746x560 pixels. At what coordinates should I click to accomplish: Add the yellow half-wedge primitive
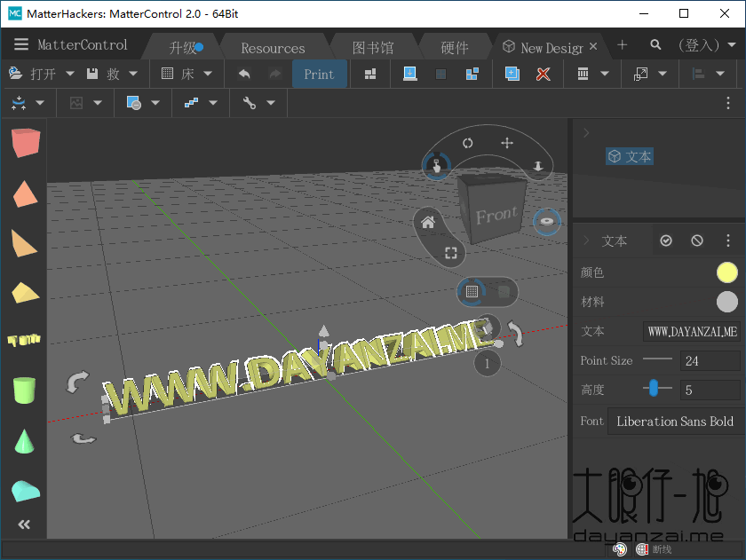point(25,293)
